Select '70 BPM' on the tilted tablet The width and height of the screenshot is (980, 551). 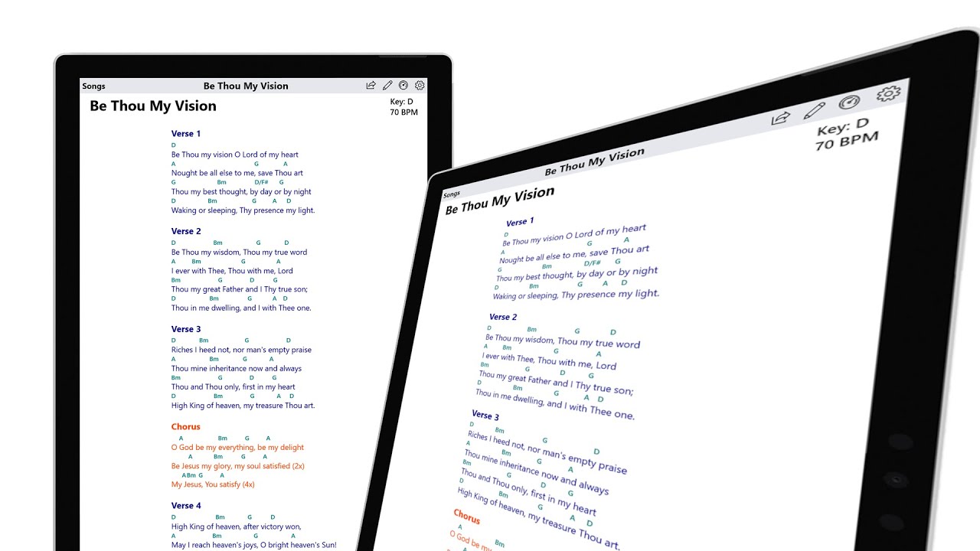[846, 141]
